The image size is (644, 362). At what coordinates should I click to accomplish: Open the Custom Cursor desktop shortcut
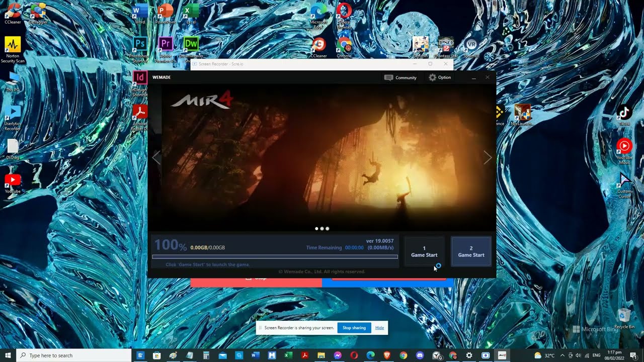point(624,185)
